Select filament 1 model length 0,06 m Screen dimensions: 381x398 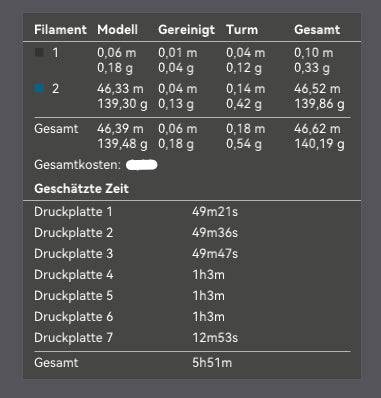[117, 53]
